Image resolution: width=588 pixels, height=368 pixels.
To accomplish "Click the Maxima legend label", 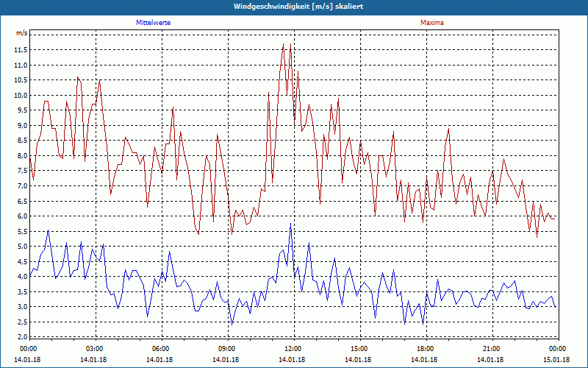I will (432, 23).
